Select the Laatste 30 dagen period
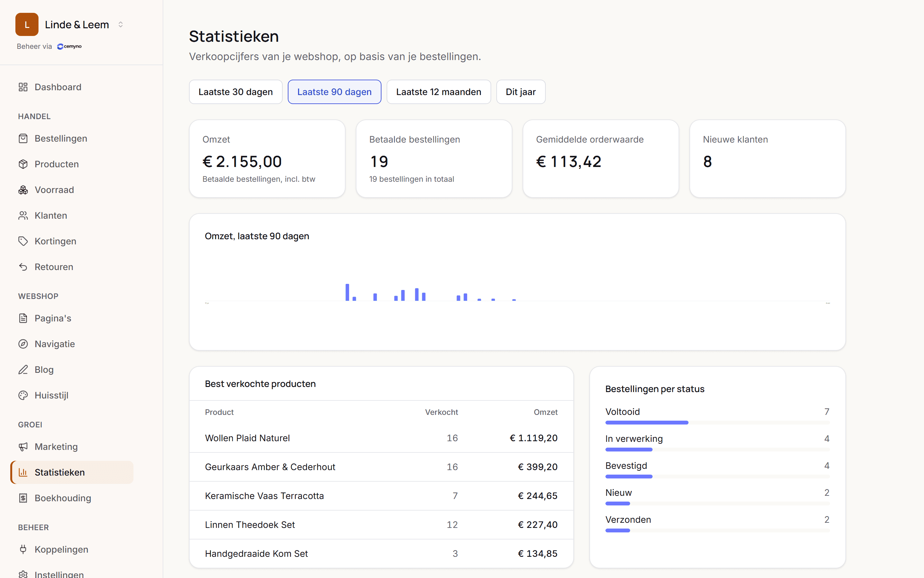This screenshot has height=578, width=924. coord(235,92)
